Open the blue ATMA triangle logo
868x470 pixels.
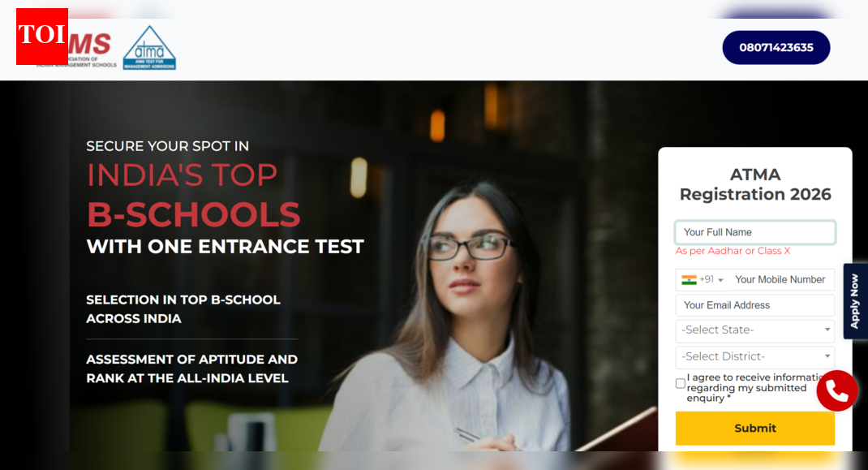point(149,48)
